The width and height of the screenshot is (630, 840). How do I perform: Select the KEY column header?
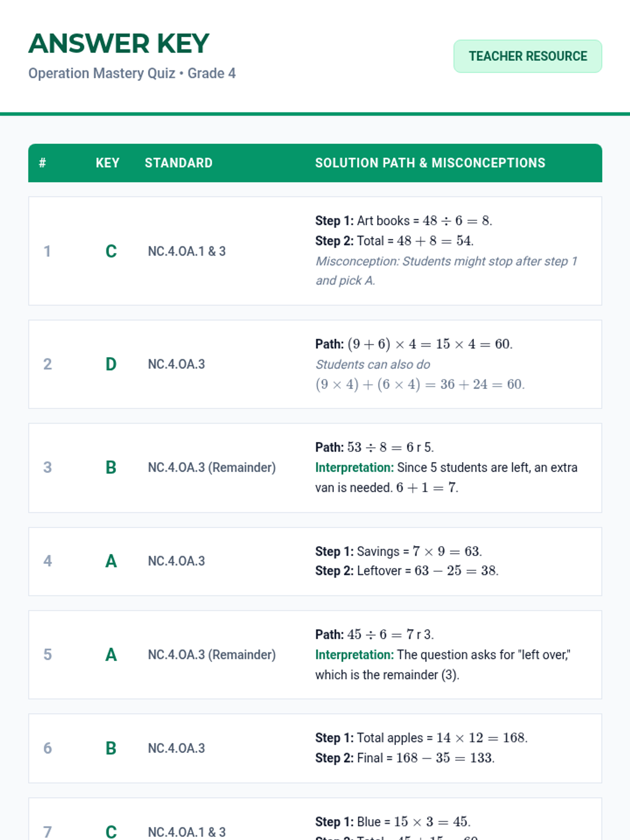[x=108, y=163]
